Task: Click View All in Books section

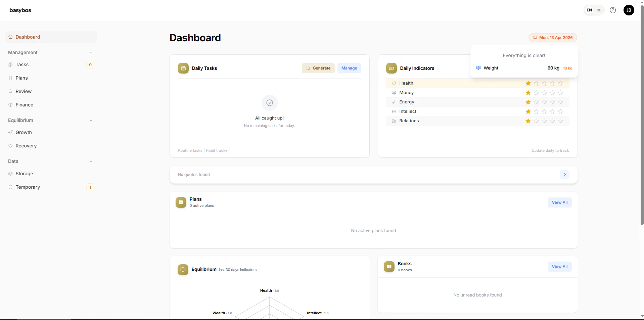Action: [560, 267]
